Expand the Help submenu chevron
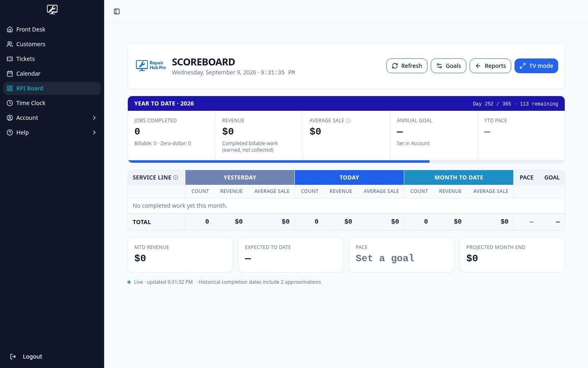The width and height of the screenshot is (588, 368). [x=94, y=132]
